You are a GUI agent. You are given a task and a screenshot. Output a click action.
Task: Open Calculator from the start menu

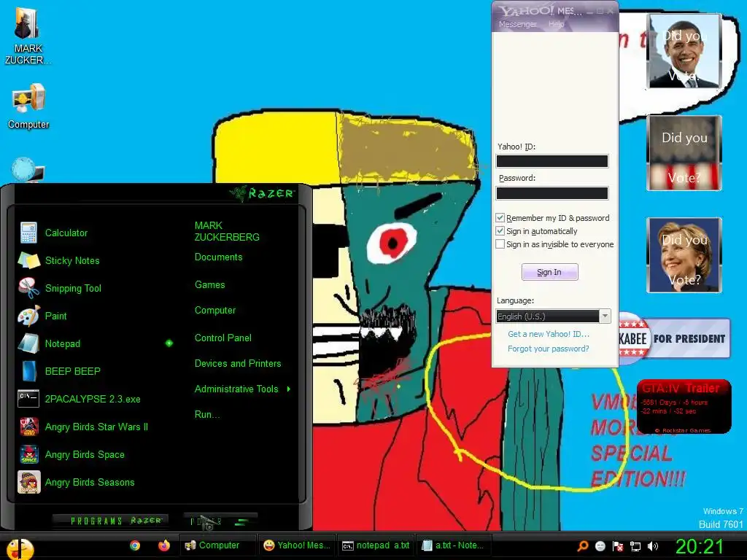(x=66, y=233)
